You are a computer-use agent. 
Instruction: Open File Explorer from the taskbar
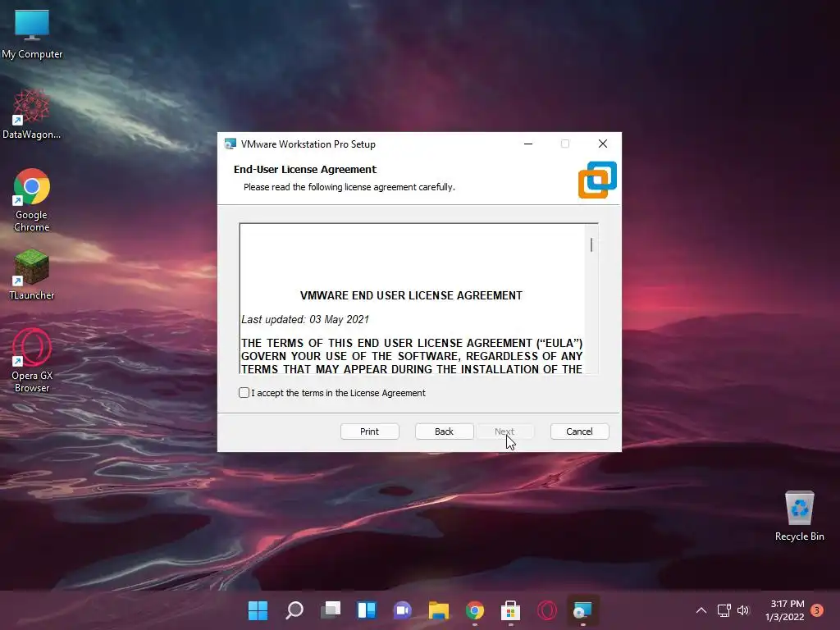[439, 610]
